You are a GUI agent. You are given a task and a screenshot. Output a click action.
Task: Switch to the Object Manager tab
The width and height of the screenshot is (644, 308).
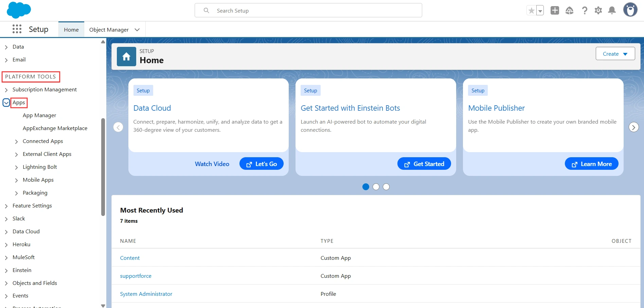(109, 30)
